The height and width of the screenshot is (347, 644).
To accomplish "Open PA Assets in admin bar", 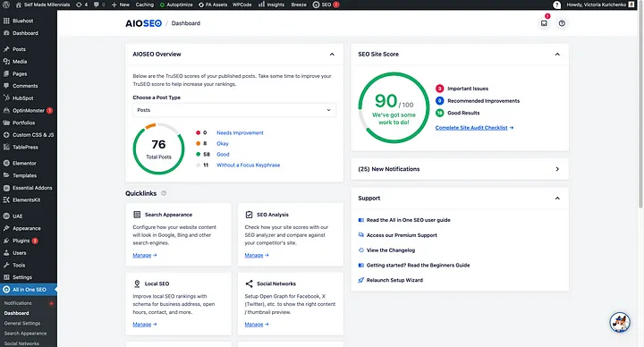I will pos(213,4).
